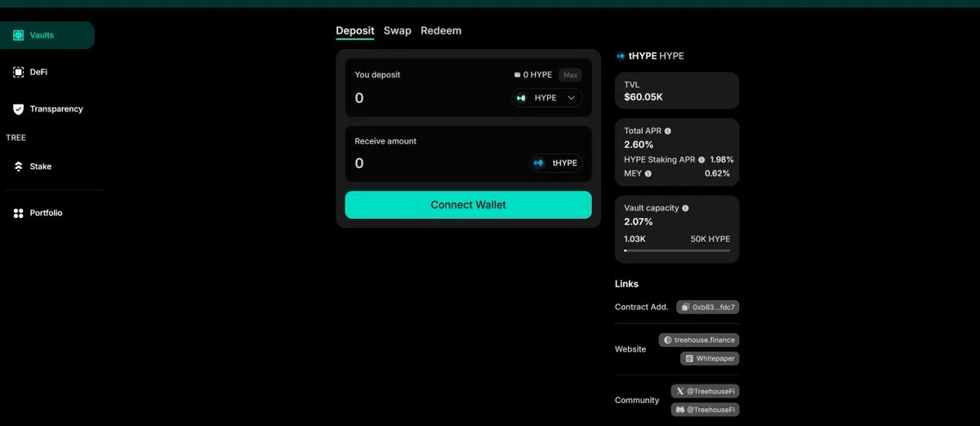Click the Portfolio grid icon

pyautogui.click(x=18, y=213)
